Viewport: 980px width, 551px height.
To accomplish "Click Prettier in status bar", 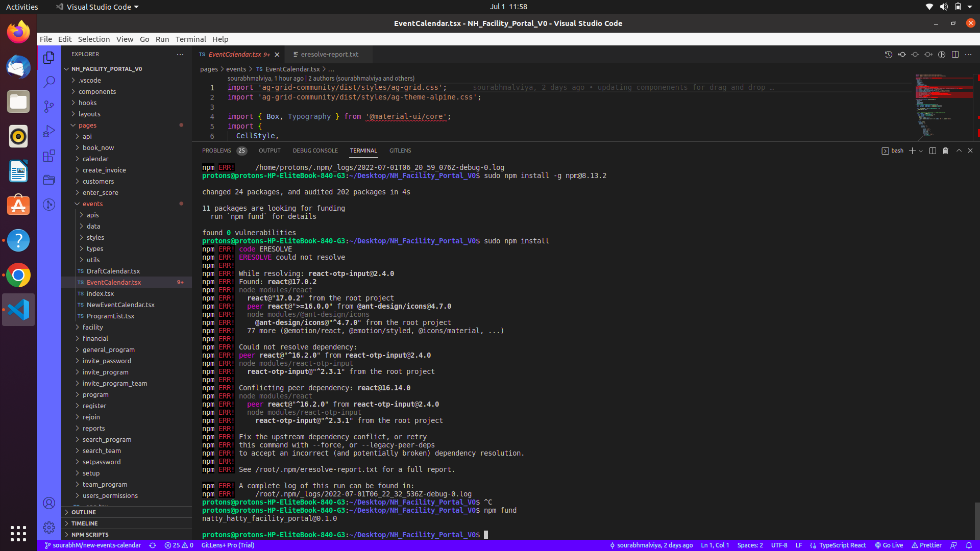I will tap(926, 545).
